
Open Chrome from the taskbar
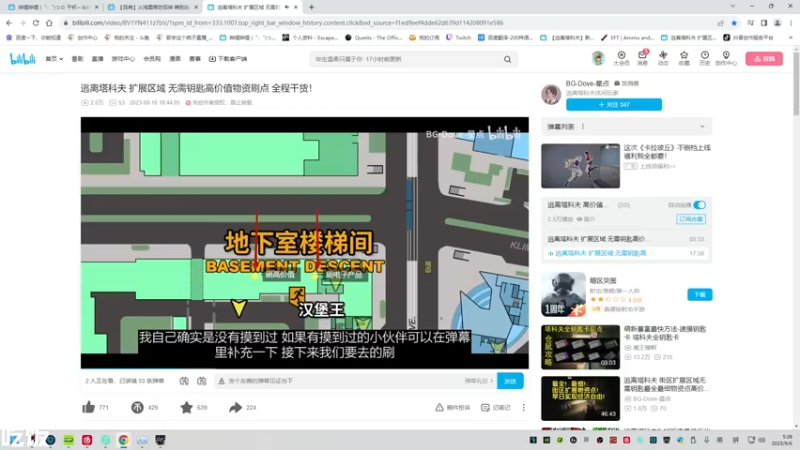(123, 440)
